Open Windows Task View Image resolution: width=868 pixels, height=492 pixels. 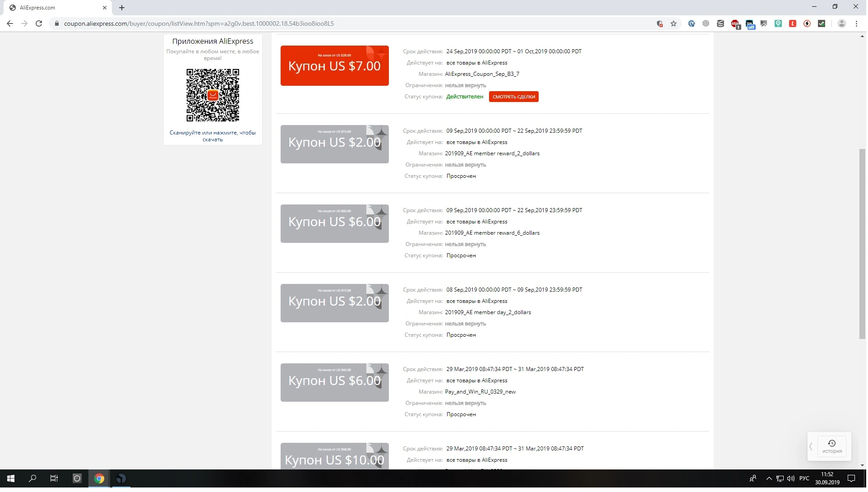point(54,478)
